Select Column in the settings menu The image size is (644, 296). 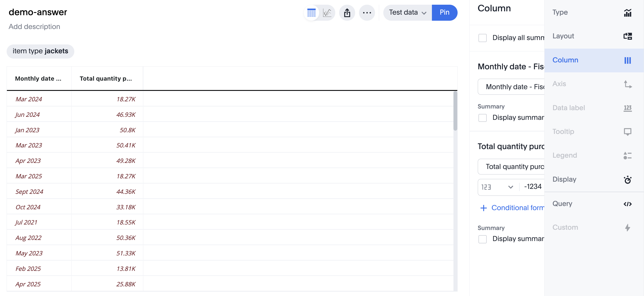[x=565, y=60]
